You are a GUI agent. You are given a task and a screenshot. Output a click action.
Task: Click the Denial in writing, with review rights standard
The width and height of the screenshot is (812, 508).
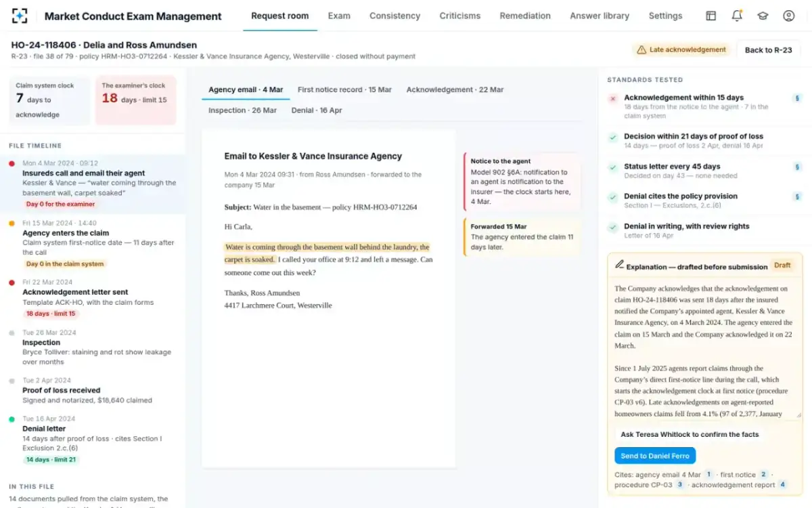(706, 230)
